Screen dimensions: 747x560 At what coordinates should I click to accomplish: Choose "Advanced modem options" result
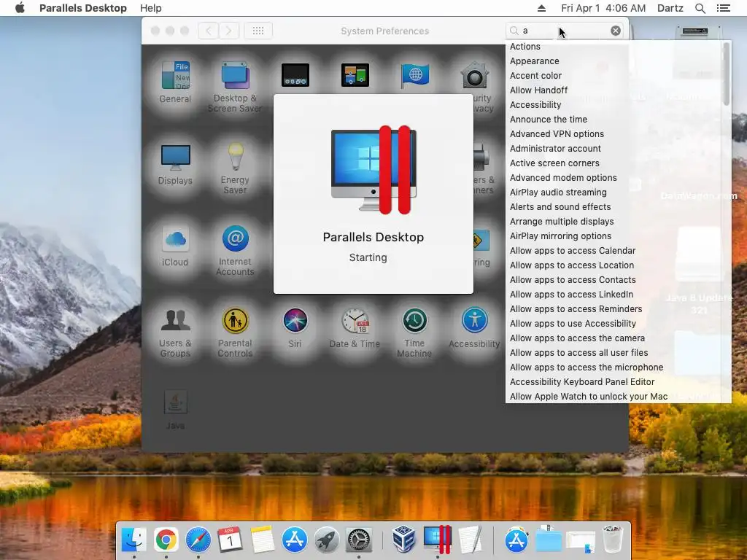point(563,178)
